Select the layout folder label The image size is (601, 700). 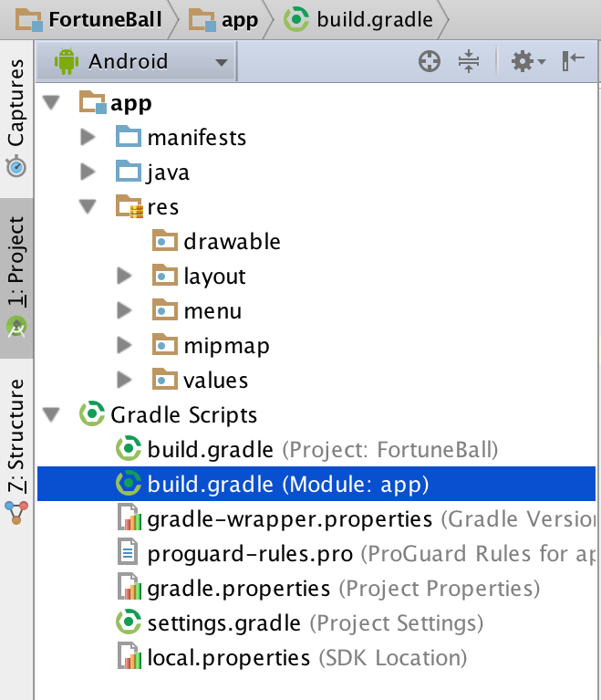214,277
